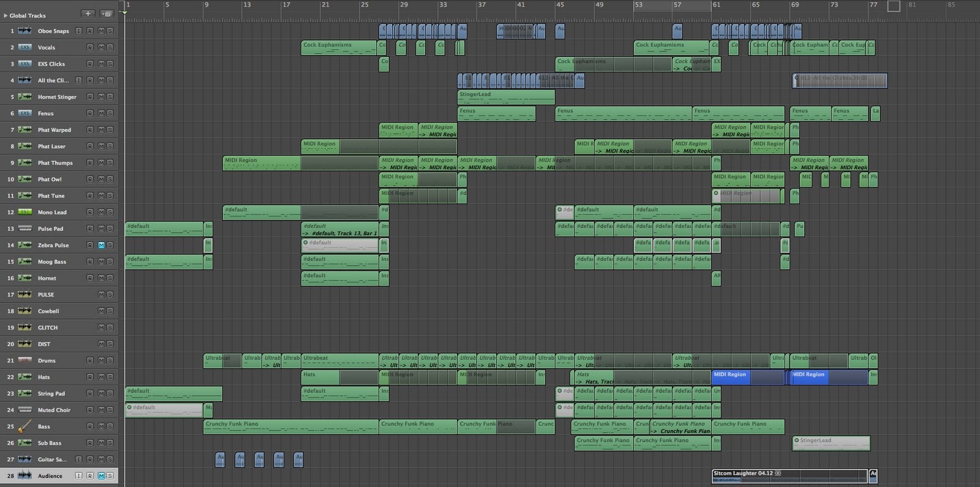Screen dimensions: 980x487
Task: Click the plus button to add track
Action: click(x=88, y=13)
